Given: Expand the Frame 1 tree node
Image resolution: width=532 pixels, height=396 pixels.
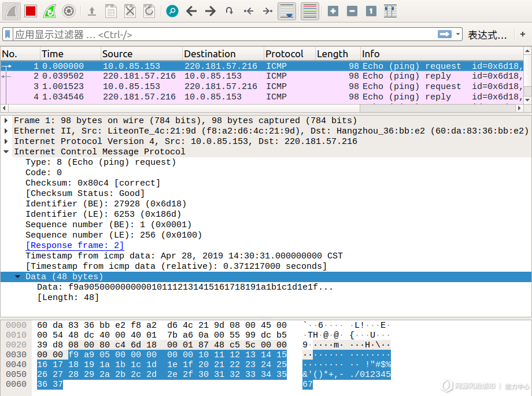Looking at the screenshot, I should click(x=6, y=120).
